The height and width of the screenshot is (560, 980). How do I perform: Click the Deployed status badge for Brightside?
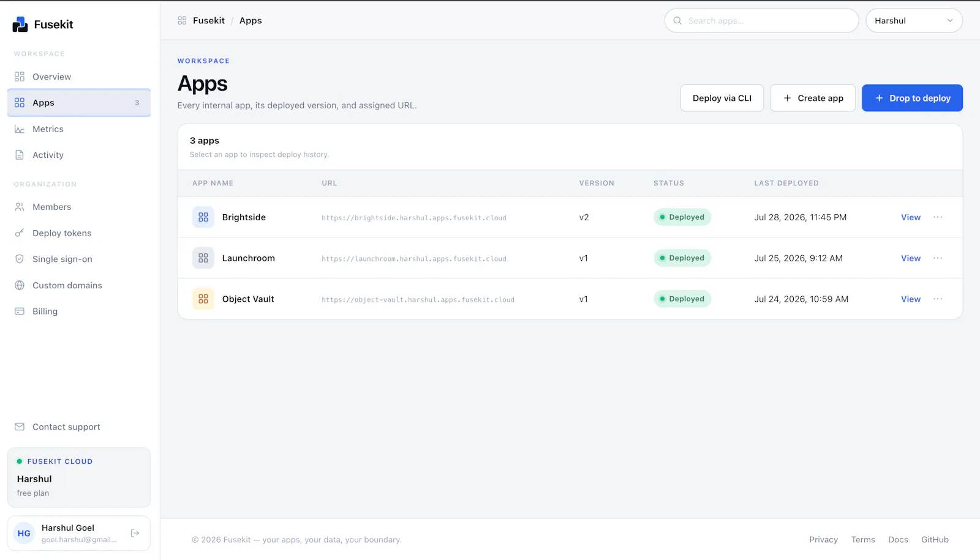[682, 217]
